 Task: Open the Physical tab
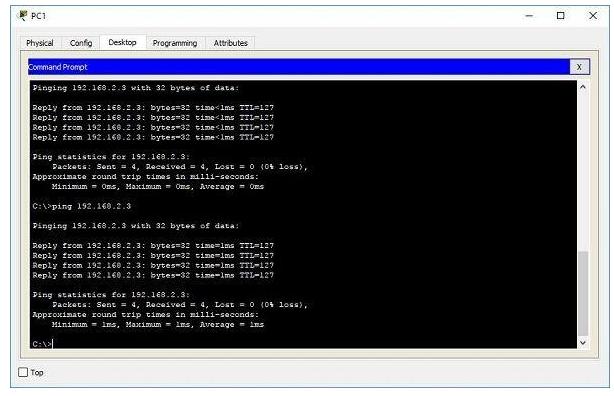[x=40, y=43]
